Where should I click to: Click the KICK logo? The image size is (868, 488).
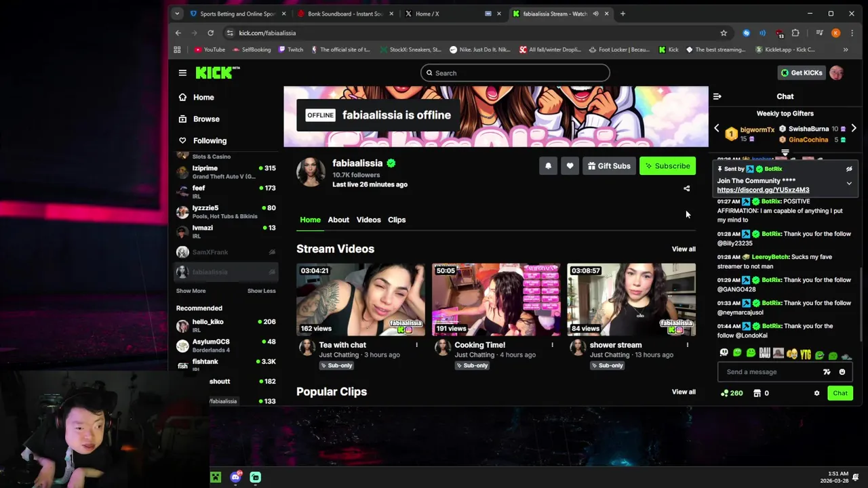[x=217, y=73]
